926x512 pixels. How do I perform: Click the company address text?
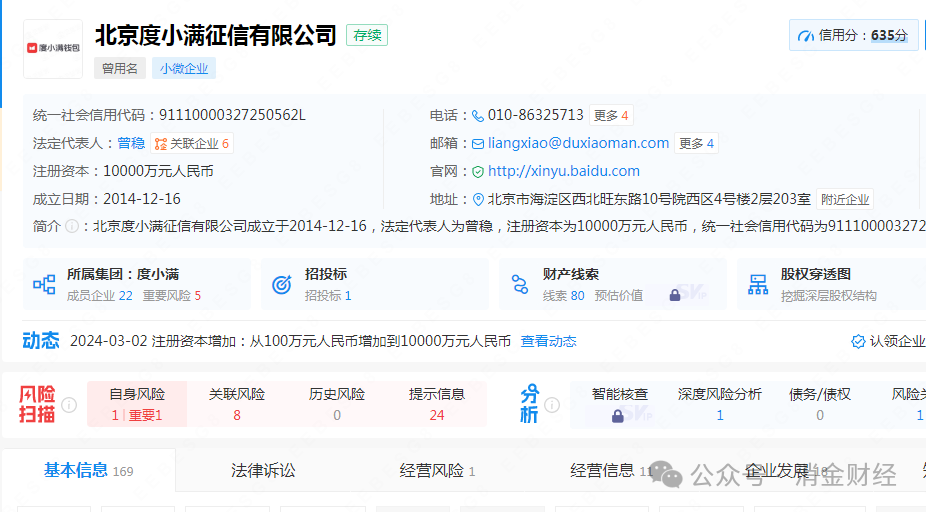pos(649,200)
